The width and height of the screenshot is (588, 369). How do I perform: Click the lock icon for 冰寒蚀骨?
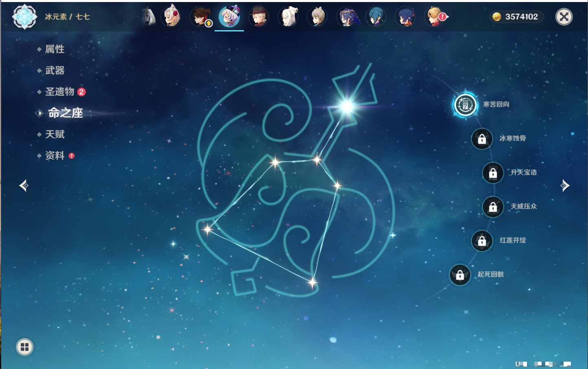point(482,139)
